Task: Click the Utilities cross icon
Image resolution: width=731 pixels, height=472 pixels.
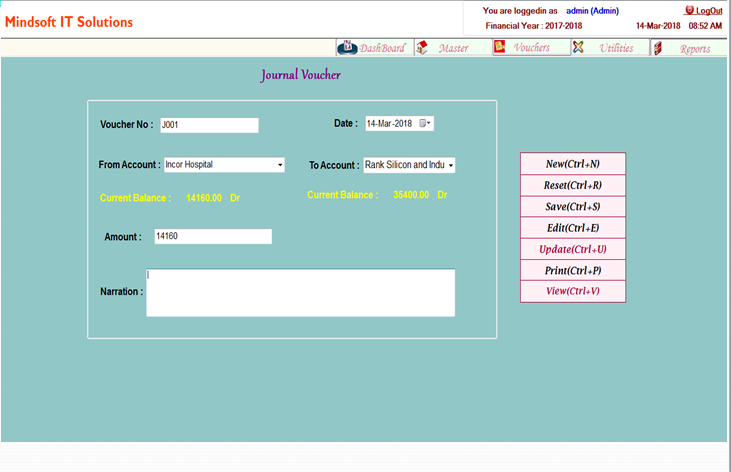Action: (578, 47)
